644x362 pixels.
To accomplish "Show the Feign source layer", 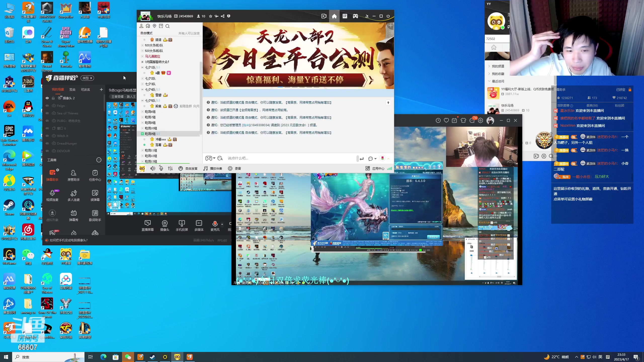I will click(47, 106).
